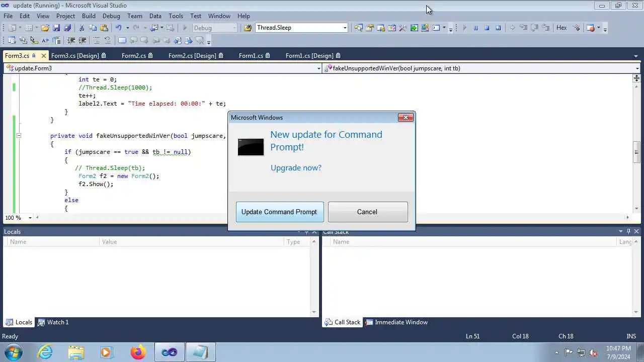This screenshot has width=644, height=362.
Task: Switch to Form1.cs [Design] tab
Action: (313, 56)
